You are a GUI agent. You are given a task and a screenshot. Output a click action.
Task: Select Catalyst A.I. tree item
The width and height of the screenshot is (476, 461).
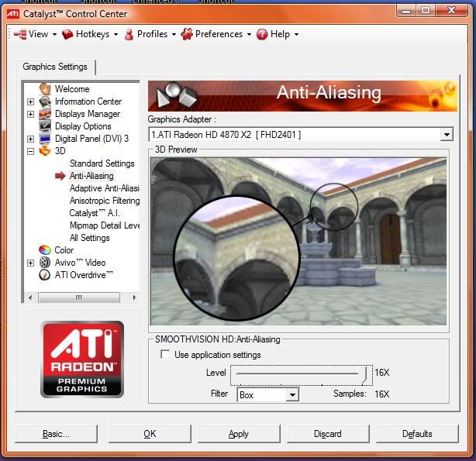(x=95, y=213)
